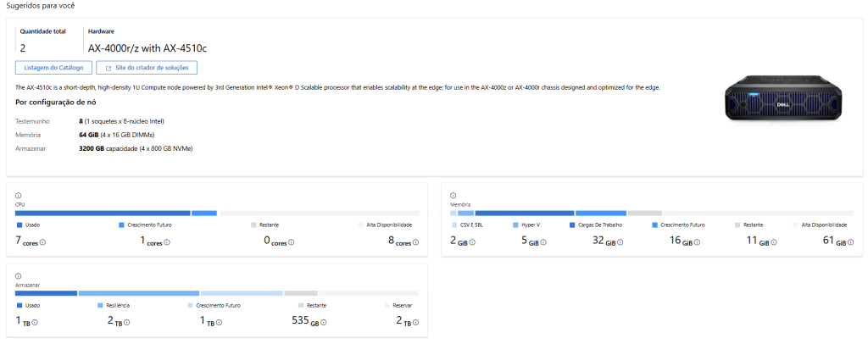The width and height of the screenshot is (868, 344).
Task: Show info for 0 cores Restante
Action: 292,241
